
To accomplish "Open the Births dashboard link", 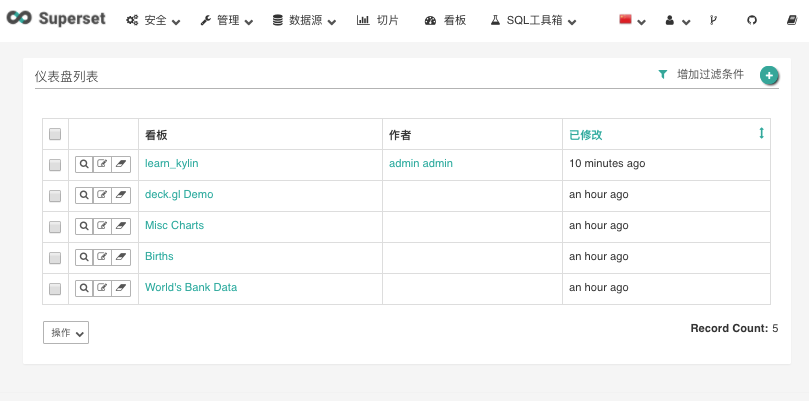I will tap(159, 256).
